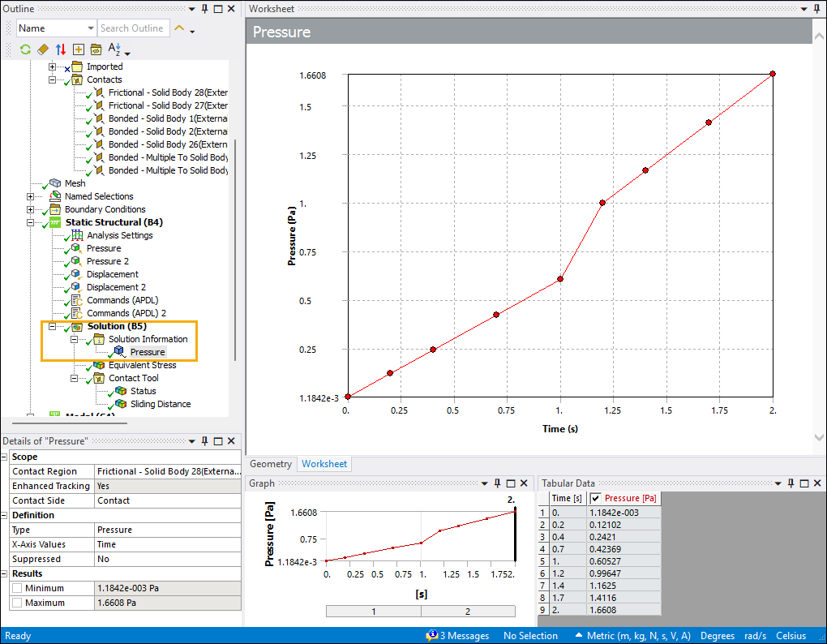Viewport: 827px width, 644px height.
Task: Switch to the Geometry tab
Action: 270,464
